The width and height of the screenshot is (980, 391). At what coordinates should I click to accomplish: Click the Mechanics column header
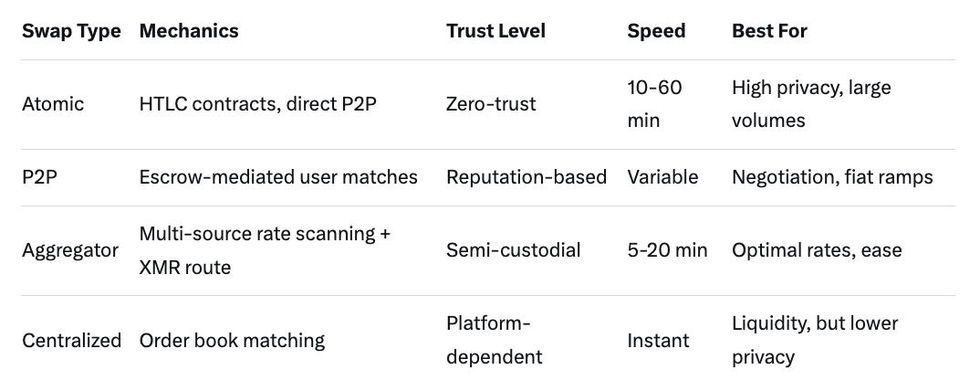click(189, 31)
